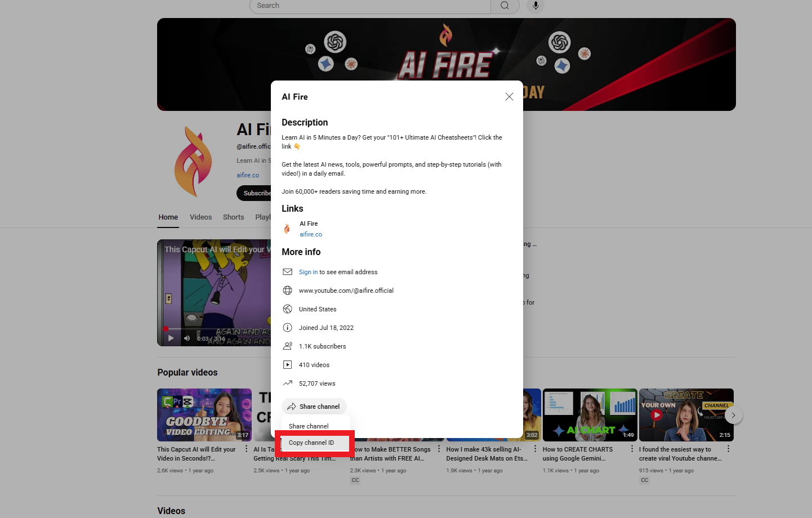Open Goodbye Video Editing thumbnail
The image size is (812, 518).
pyautogui.click(x=204, y=415)
